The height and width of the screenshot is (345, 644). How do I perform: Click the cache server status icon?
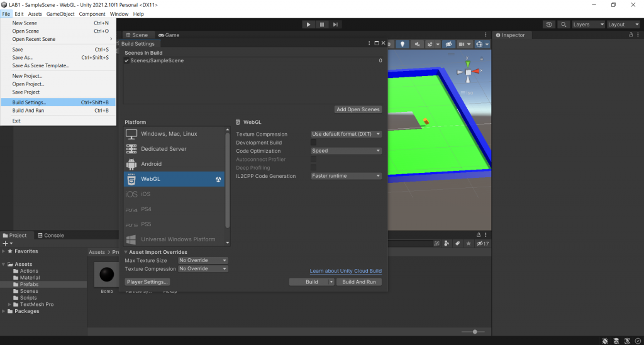[x=616, y=341]
